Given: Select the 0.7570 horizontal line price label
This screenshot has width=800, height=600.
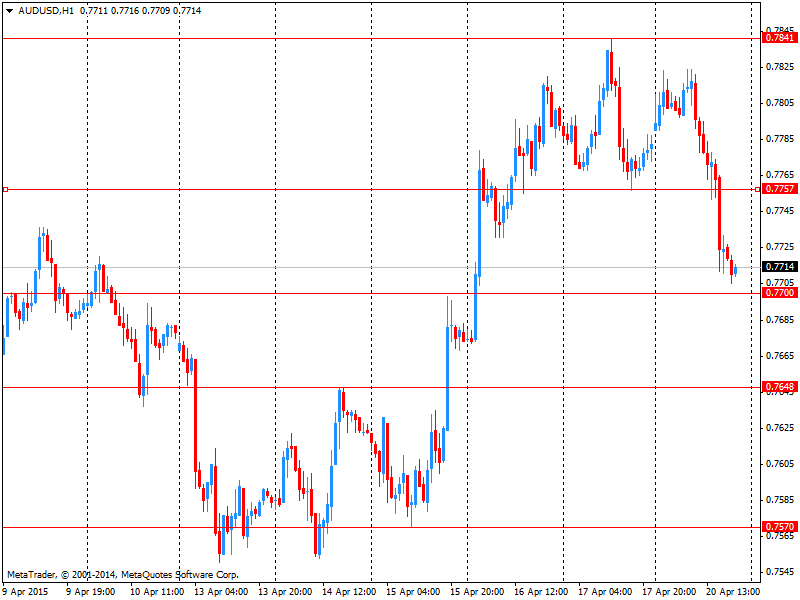Looking at the screenshot, I should click(780, 527).
